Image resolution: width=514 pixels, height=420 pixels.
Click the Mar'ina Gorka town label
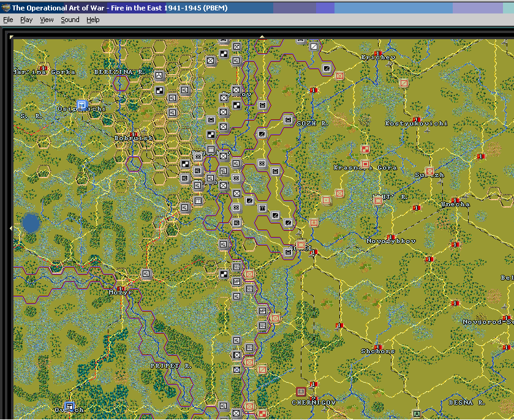click(45, 72)
